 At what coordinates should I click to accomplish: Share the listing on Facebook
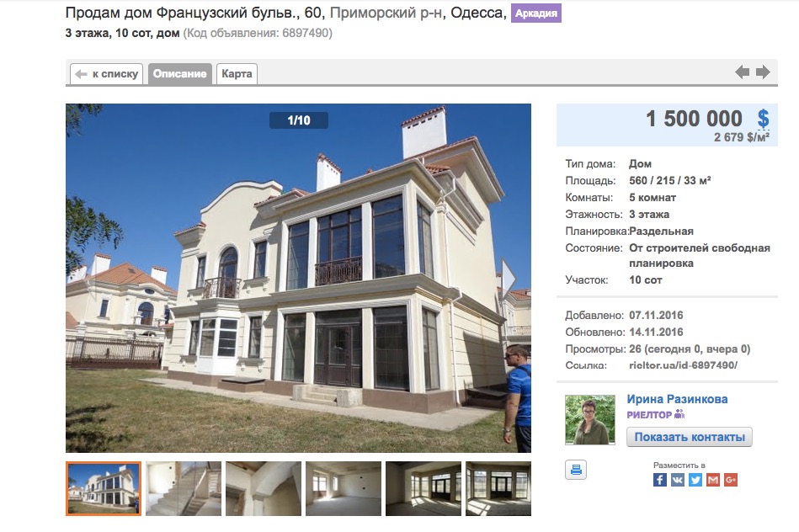(660, 480)
